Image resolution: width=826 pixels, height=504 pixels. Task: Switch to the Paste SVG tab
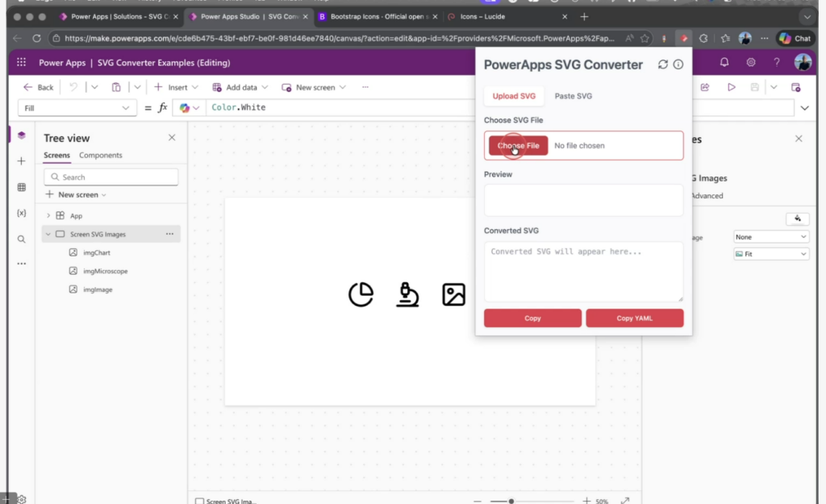click(x=574, y=96)
